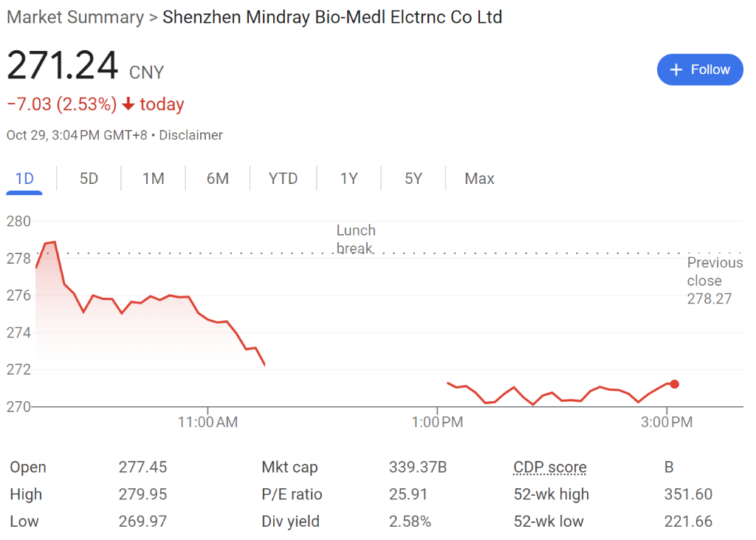Click the Follow button
The image size is (756, 540).
(x=699, y=69)
